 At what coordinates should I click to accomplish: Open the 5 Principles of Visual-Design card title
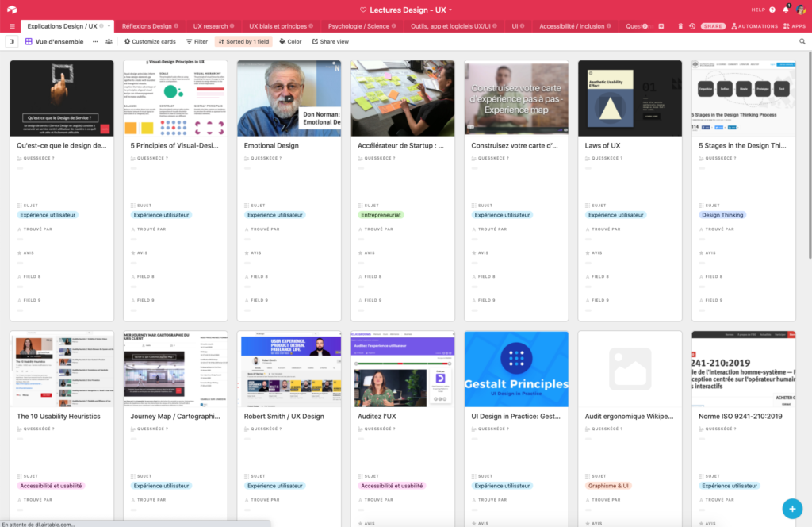174,145
